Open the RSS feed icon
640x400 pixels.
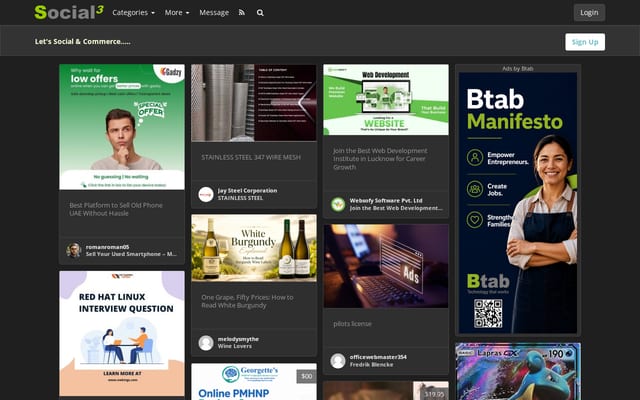242,13
